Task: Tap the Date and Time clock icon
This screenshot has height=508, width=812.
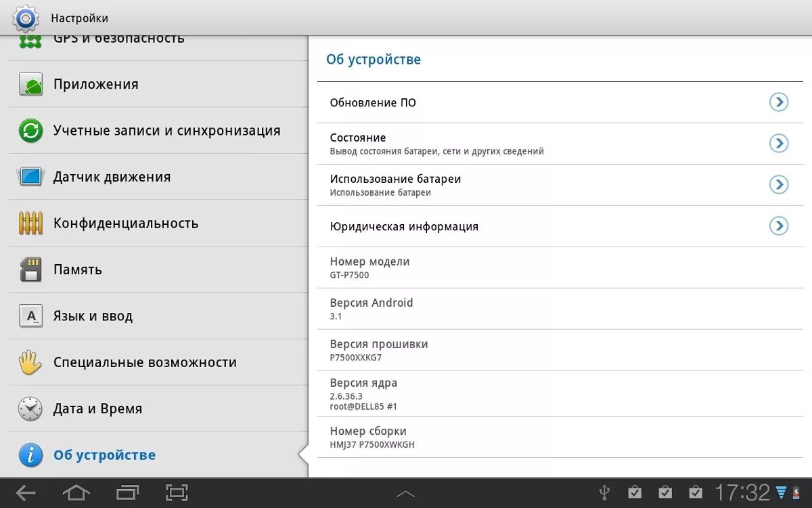Action: (30, 408)
